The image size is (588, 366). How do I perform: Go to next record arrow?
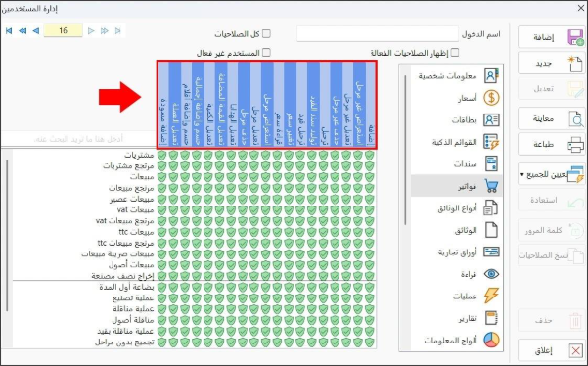(91, 31)
